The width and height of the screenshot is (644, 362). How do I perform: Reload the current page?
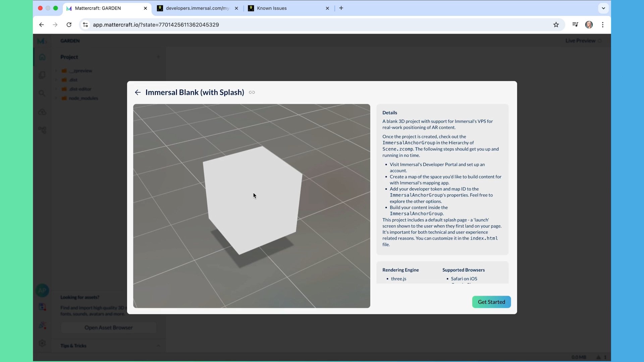[69, 25]
